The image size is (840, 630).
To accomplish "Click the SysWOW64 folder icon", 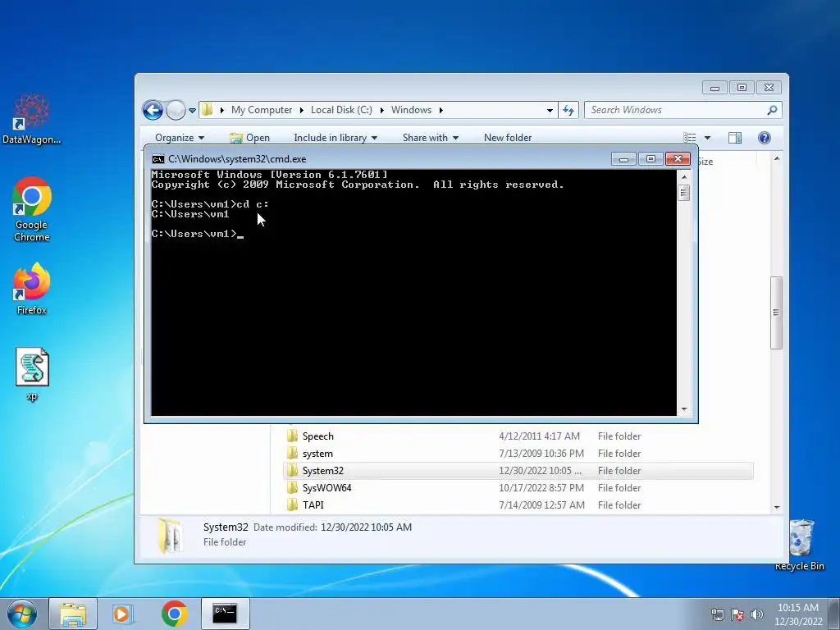I will click(293, 487).
